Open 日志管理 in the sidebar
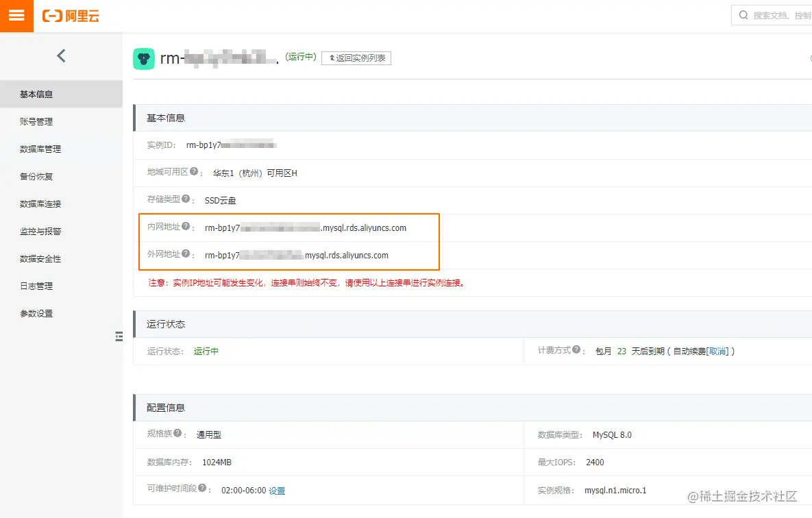Viewport: 812px width, 518px height. (x=61, y=286)
